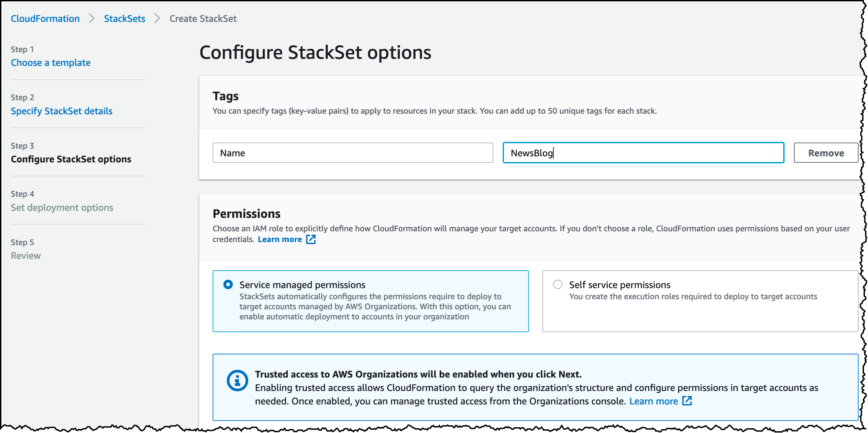Viewport: 868px width, 433px height.
Task: Click the Self service permissions card description
Action: pos(693,296)
